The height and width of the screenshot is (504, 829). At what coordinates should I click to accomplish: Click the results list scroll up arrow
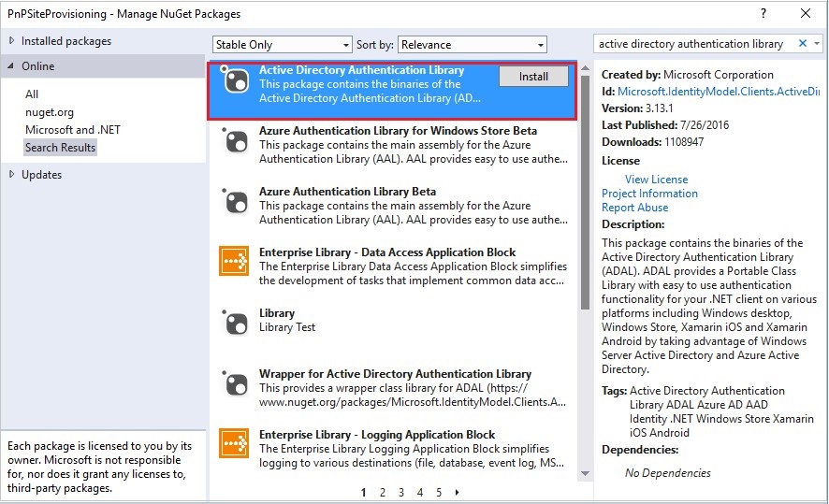585,68
